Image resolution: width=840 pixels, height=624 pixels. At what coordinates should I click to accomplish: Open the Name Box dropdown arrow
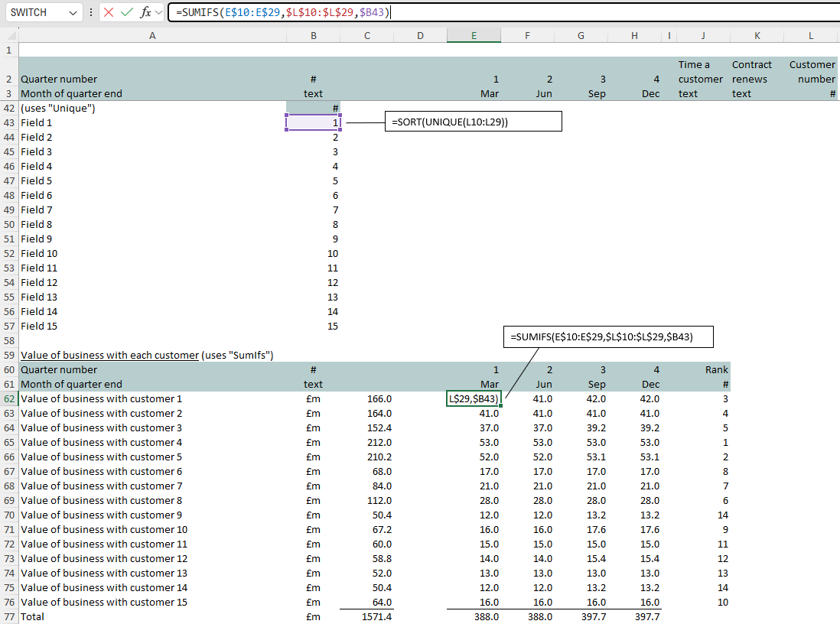73,13
